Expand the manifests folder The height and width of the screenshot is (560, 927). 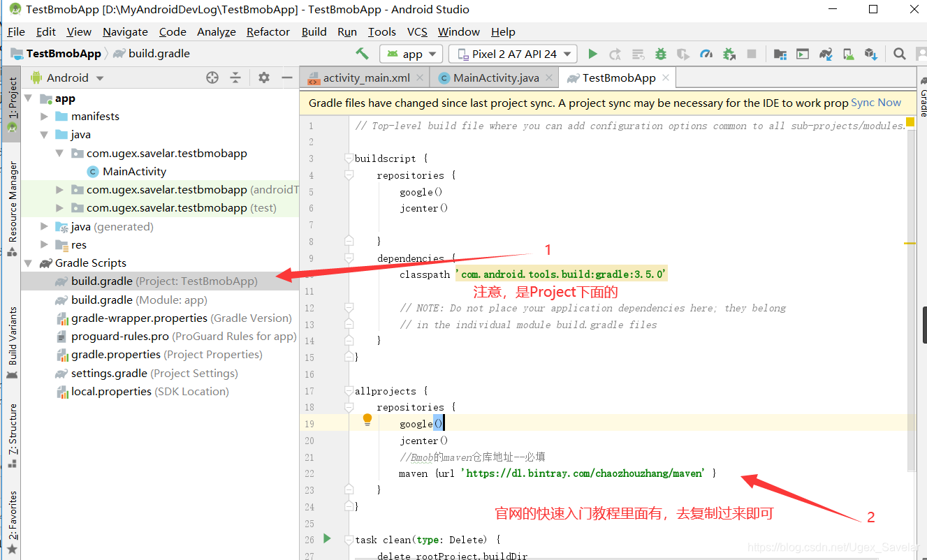tap(44, 117)
